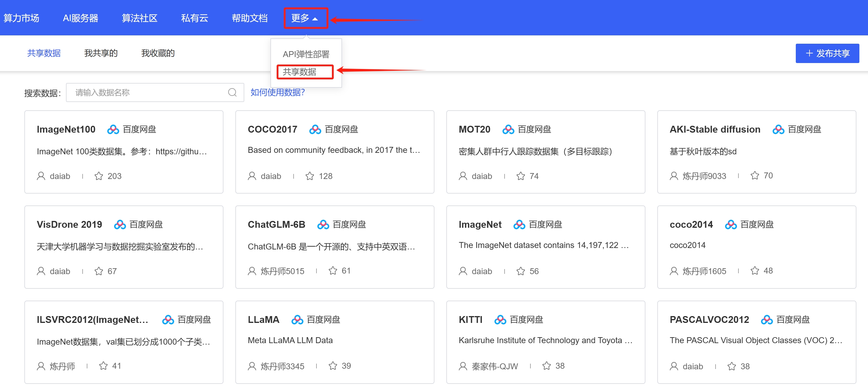Viewport: 868px width, 391px height.
Task: Click the favorites count 203
Action: click(x=115, y=176)
